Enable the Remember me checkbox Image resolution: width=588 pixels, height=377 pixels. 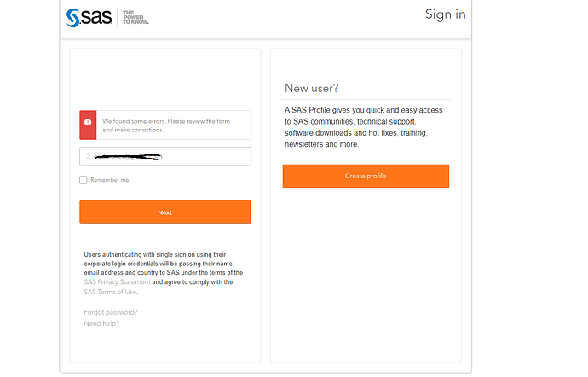[84, 180]
